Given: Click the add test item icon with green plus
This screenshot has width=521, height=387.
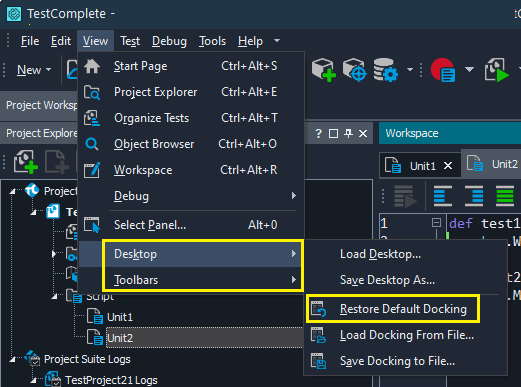Looking at the screenshot, I should tap(26, 162).
